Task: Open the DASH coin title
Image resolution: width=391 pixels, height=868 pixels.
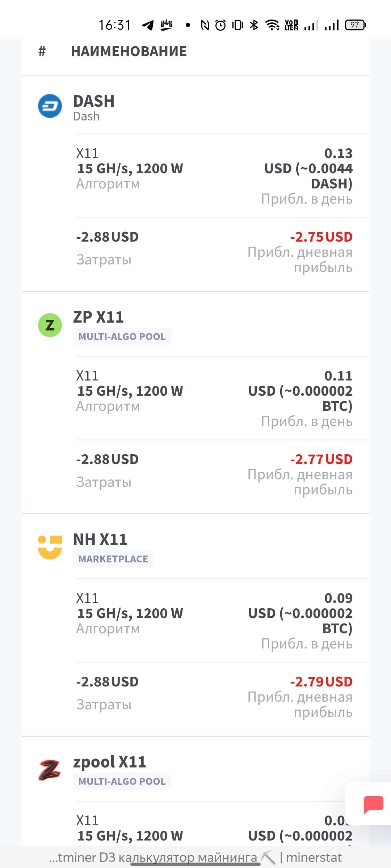Action: click(x=94, y=101)
